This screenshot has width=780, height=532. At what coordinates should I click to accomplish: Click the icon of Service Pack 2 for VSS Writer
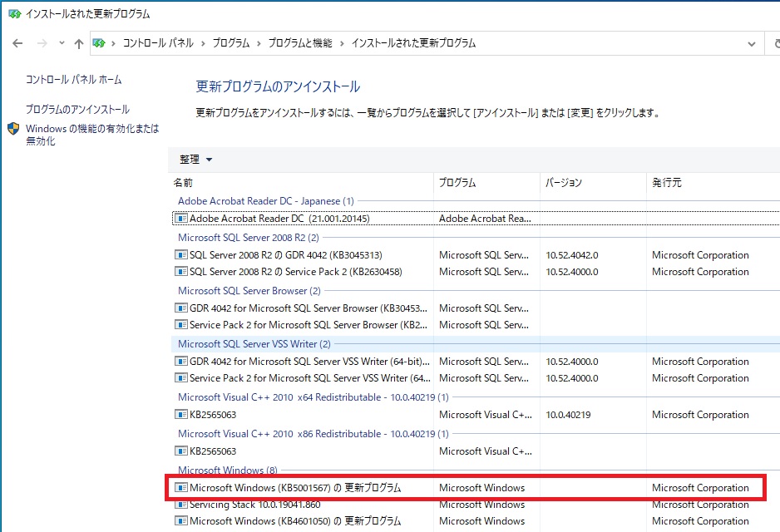click(x=181, y=378)
